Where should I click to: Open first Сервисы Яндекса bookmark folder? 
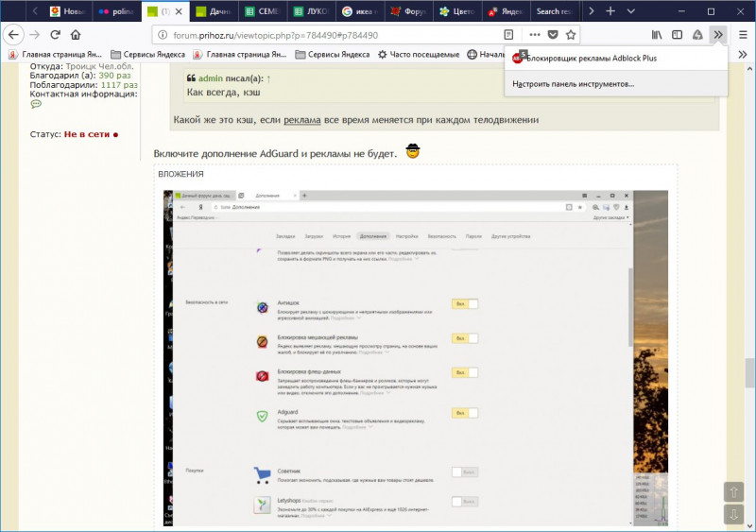[x=147, y=55]
